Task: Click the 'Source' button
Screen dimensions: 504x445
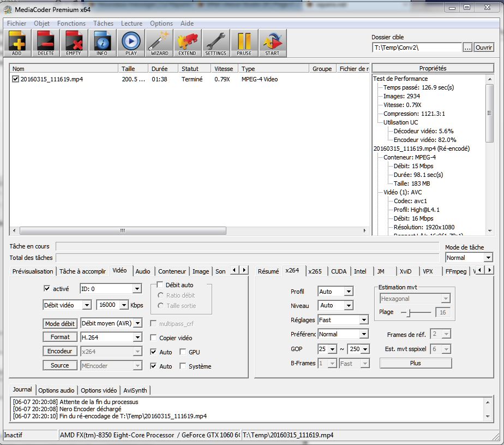Action: click(60, 365)
